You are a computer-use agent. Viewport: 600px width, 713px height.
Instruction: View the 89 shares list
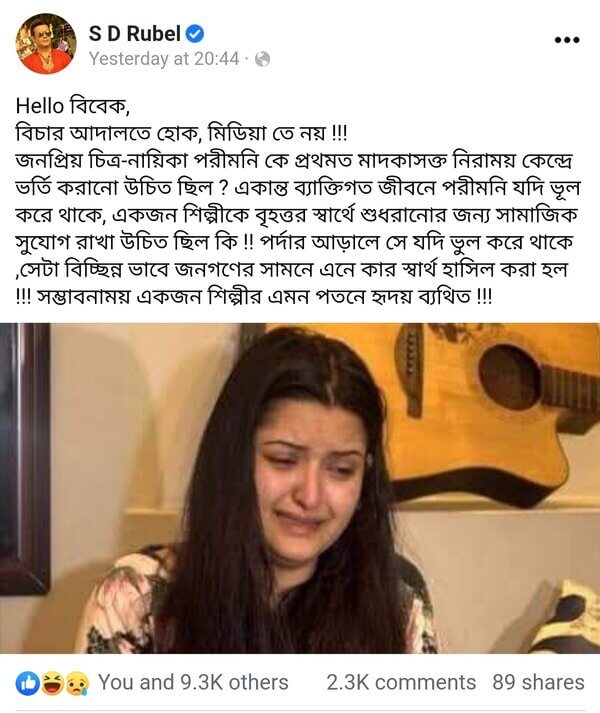[538, 683]
